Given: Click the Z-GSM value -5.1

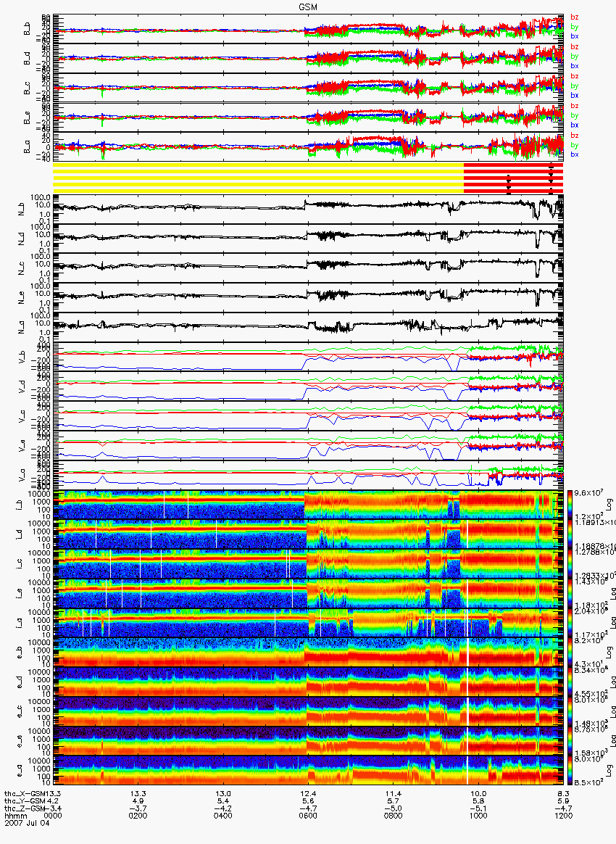Looking at the screenshot, I should point(478,809).
